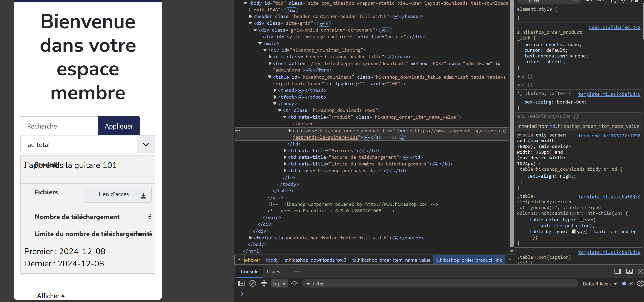Open frontend_de…663222:1798 stylesheet link
The height and width of the screenshot is (302, 644).
[609, 136]
